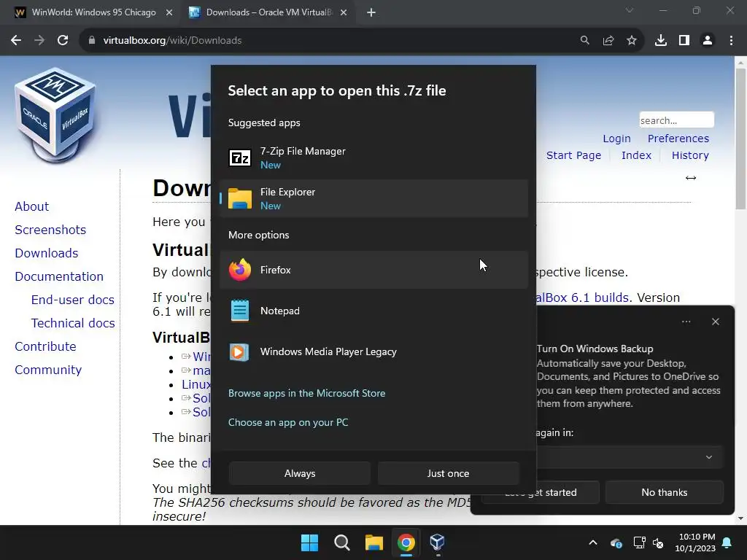This screenshot has width=747, height=560.
Task: Open Community sidebar link
Action: [x=48, y=370]
